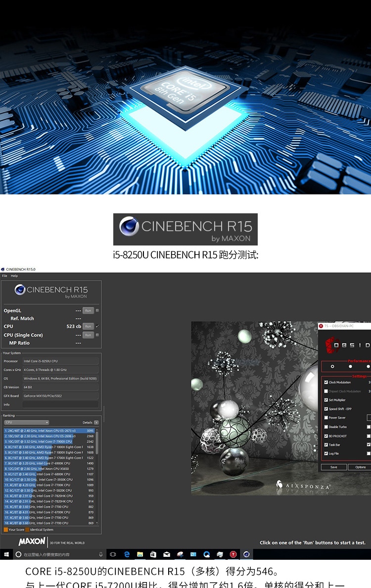Toggle the Details arrow in Ranking

[96, 422]
